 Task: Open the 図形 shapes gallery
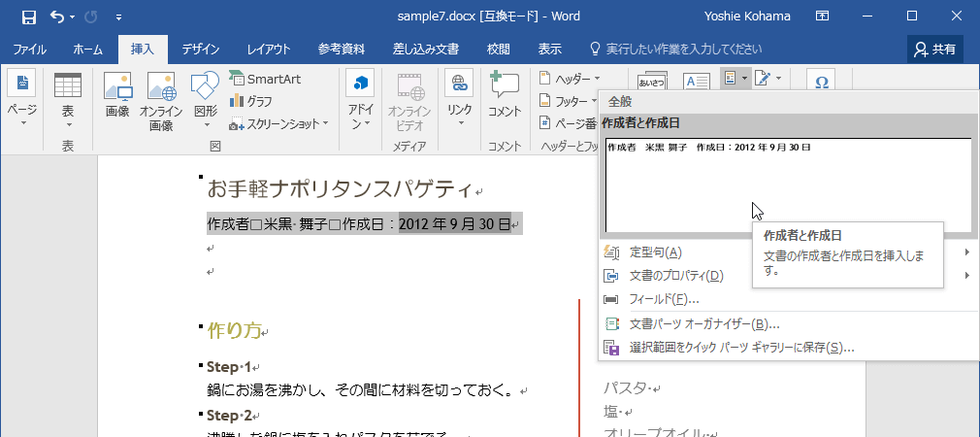point(206,100)
